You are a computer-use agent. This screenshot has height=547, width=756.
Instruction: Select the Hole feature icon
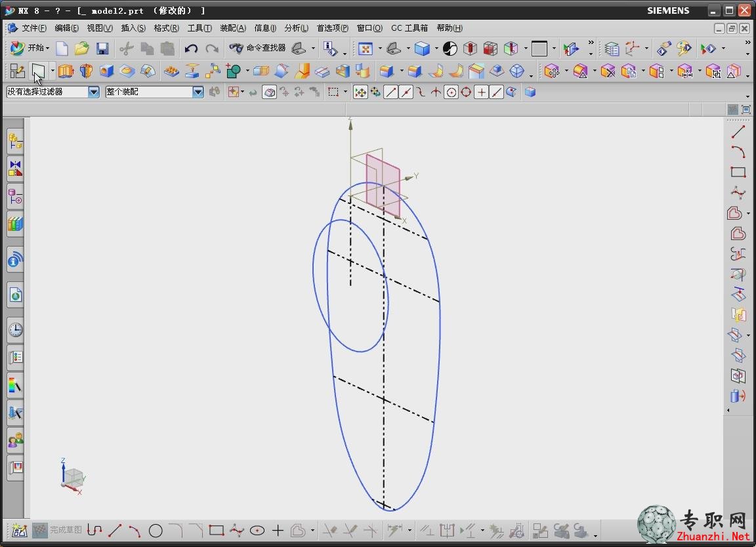click(106, 71)
